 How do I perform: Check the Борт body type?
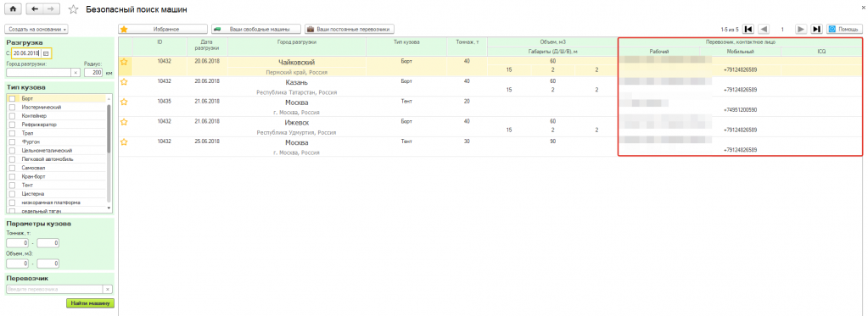(x=12, y=98)
